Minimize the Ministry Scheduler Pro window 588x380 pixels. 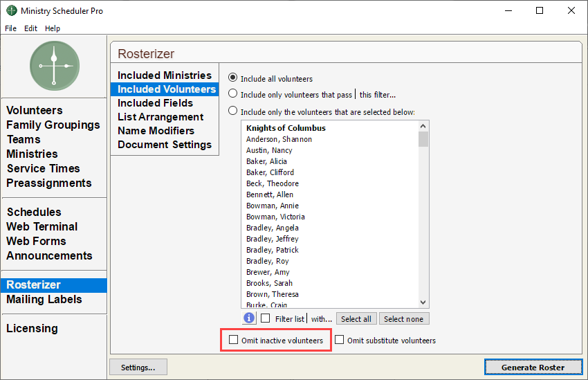508,10
